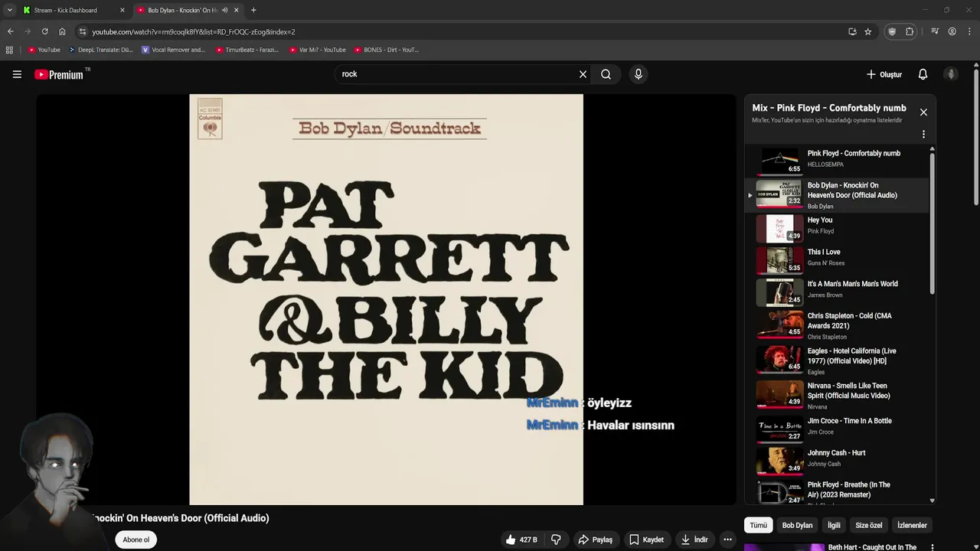Open the TimurBeatz bookmark

click(x=247, y=50)
